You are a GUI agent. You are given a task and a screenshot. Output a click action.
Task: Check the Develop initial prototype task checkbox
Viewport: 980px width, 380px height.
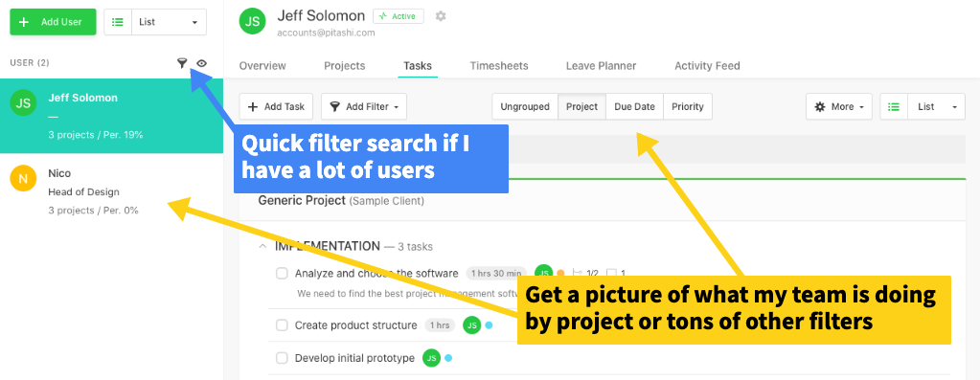click(282, 358)
